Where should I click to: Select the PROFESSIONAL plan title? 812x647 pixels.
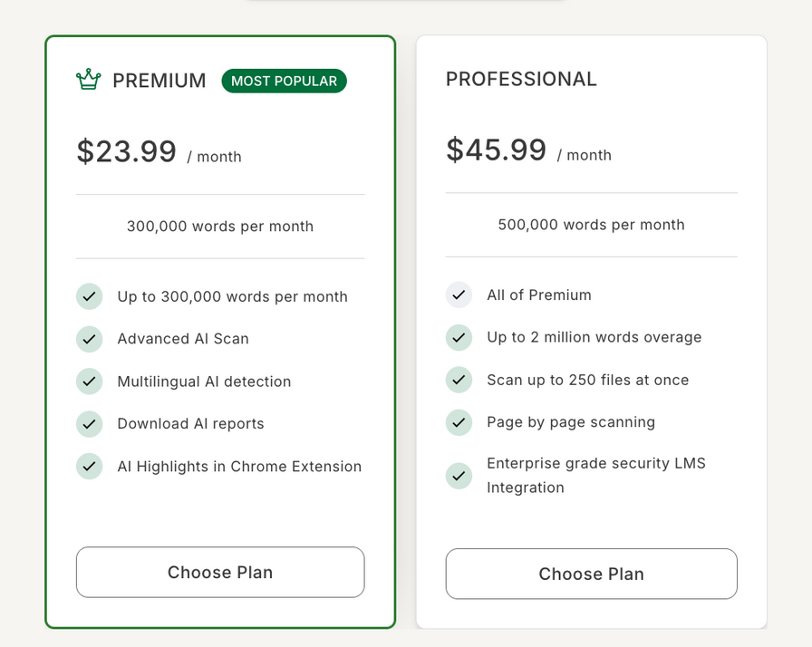click(x=521, y=79)
